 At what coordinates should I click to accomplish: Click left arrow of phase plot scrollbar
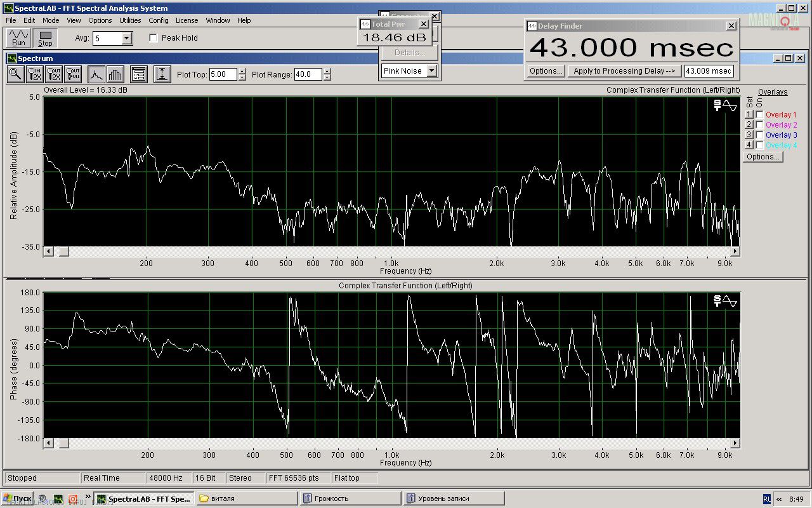48,443
